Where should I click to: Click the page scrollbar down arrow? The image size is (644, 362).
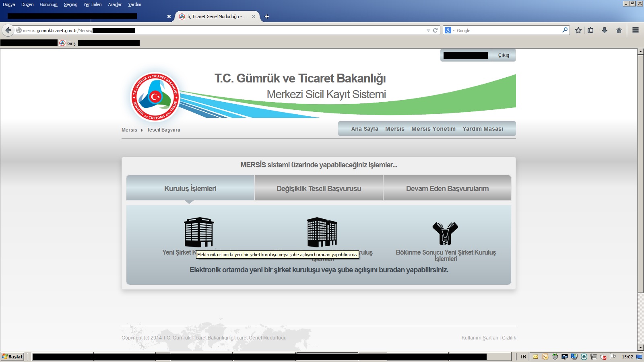[x=640, y=348]
